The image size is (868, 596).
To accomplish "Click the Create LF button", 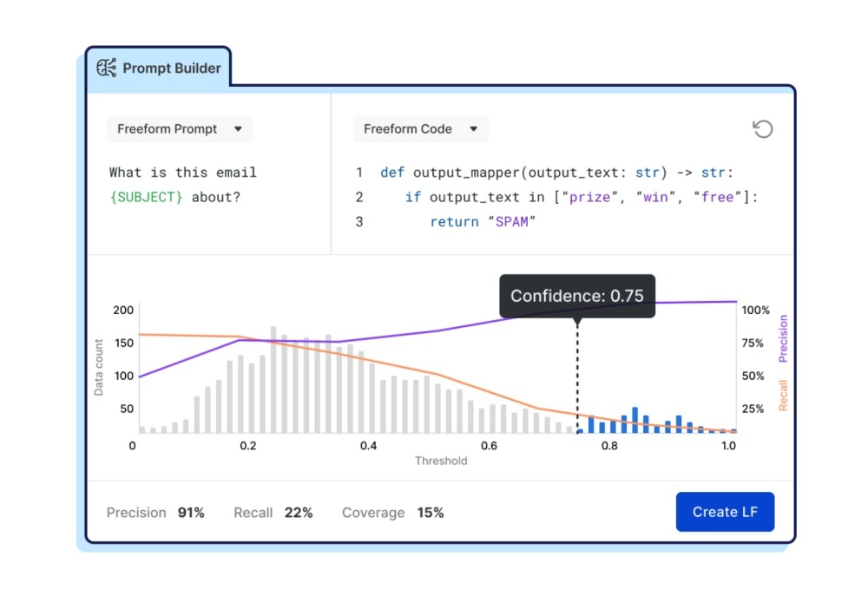I will pos(725,512).
